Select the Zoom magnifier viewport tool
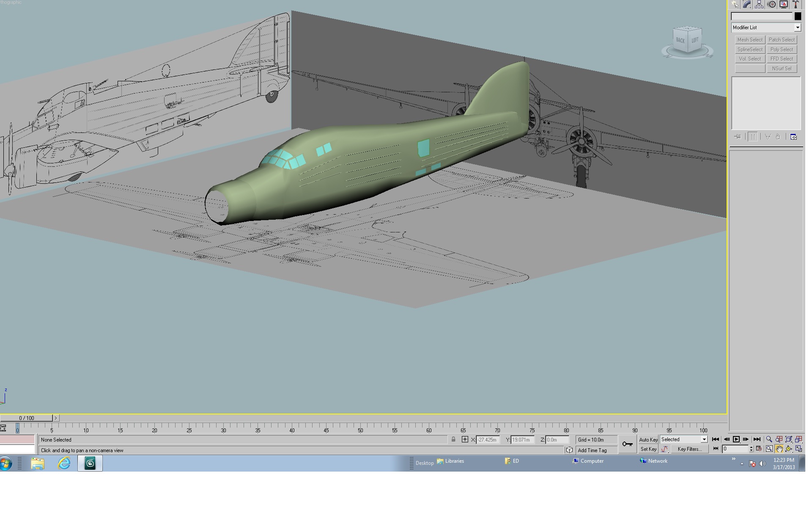This screenshot has width=812, height=508. click(x=769, y=439)
